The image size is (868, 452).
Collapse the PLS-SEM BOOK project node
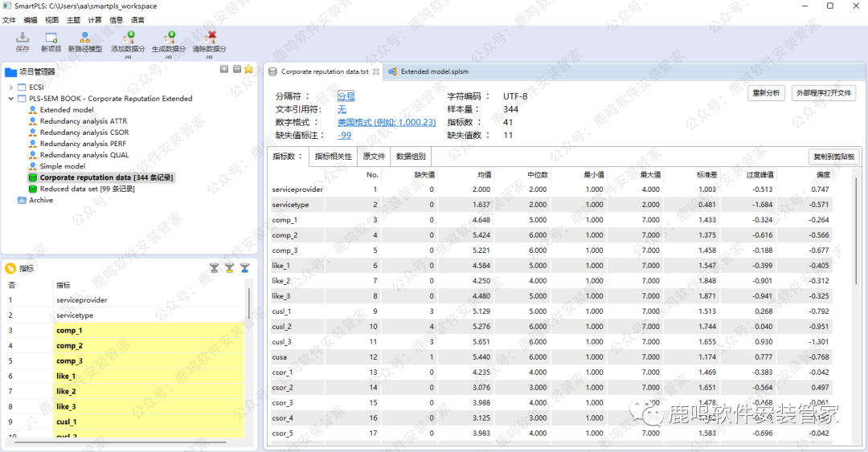pyautogui.click(x=11, y=99)
